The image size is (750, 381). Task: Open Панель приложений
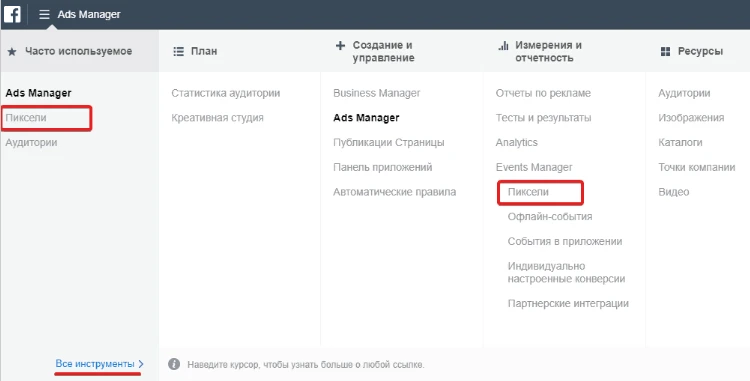(x=383, y=167)
